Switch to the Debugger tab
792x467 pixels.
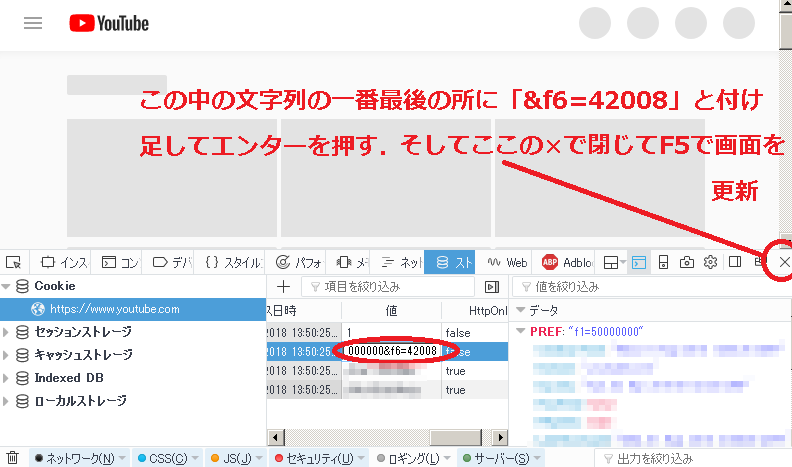(172, 263)
